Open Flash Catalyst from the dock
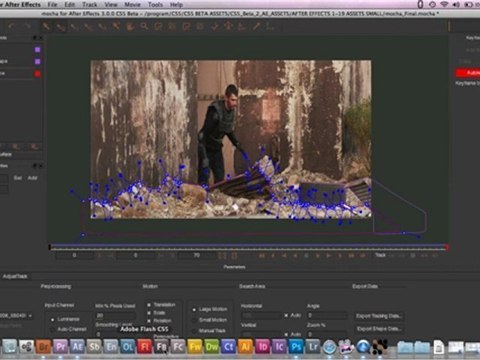The width and height of the screenshot is (480, 360). tap(178, 347)
